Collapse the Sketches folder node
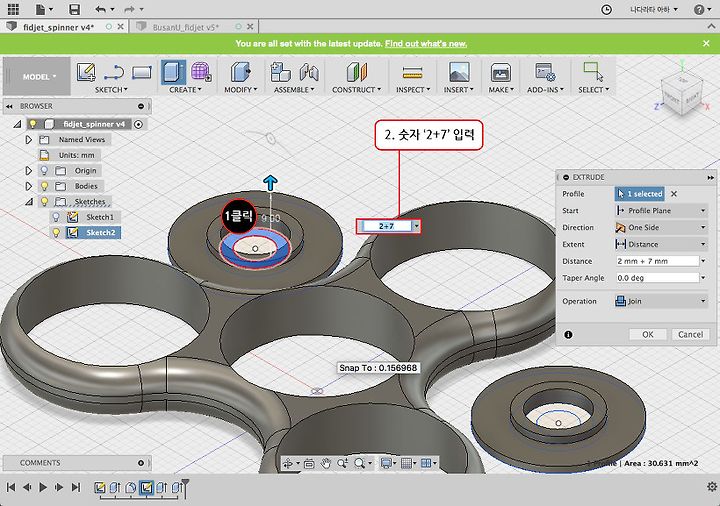Image resolution: width=720 pixels, height=506 pixels. click(x=28, y=201)
